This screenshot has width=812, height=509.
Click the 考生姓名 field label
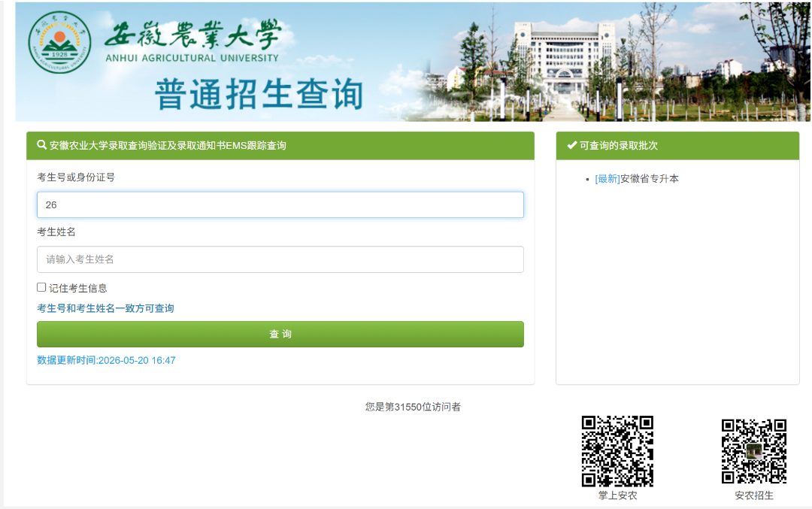pyautogui.click(x=56, y=232)
